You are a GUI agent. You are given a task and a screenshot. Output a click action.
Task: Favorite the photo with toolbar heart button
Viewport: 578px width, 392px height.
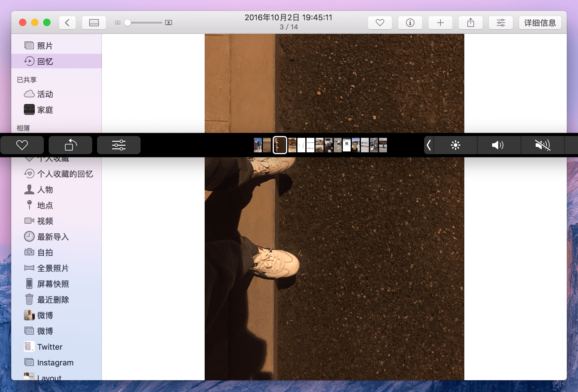pos(380,23)
